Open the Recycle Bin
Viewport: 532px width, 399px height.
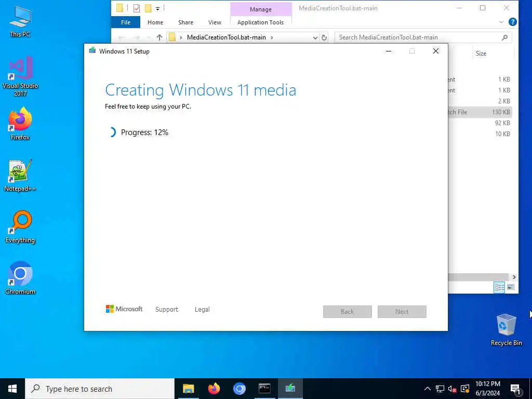(x=506, y=330)
